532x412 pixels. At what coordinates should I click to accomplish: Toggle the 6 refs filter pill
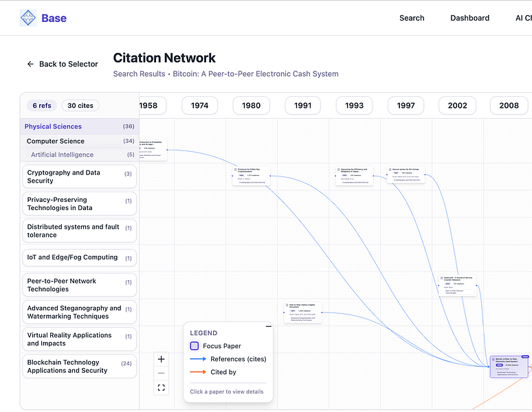[42, 105]
